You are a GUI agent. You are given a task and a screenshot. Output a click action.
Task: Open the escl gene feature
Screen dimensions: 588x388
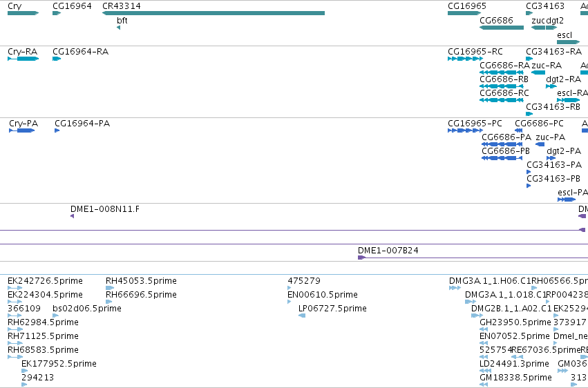[565, 35]
